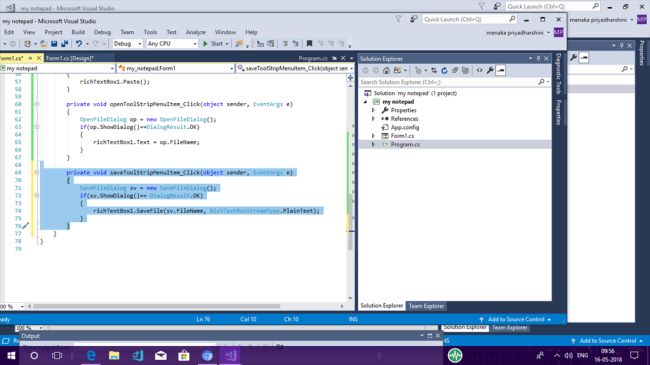This screenshot has height=365, width=650.
Task: Click the Undo arrow icon
Action: click(78, 44)
